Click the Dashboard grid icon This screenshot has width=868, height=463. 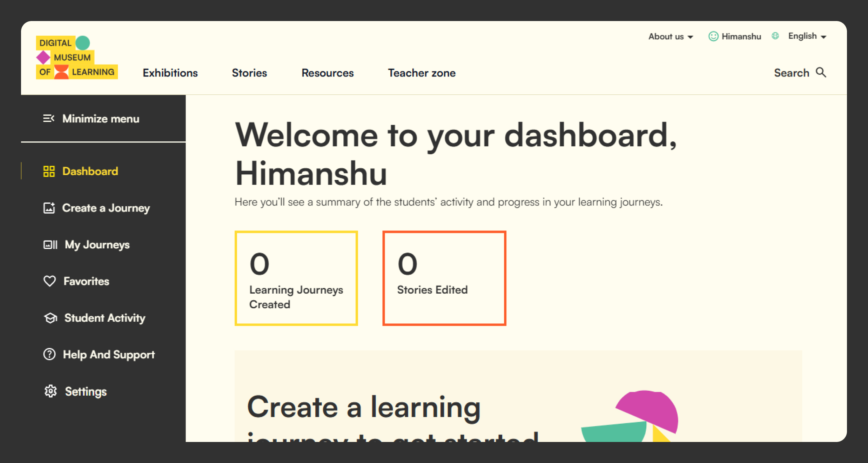(x=49, y=171)
